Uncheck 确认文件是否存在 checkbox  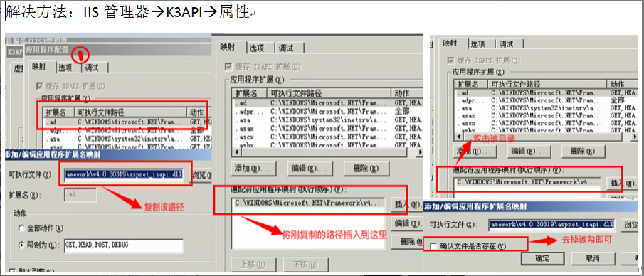433,246
